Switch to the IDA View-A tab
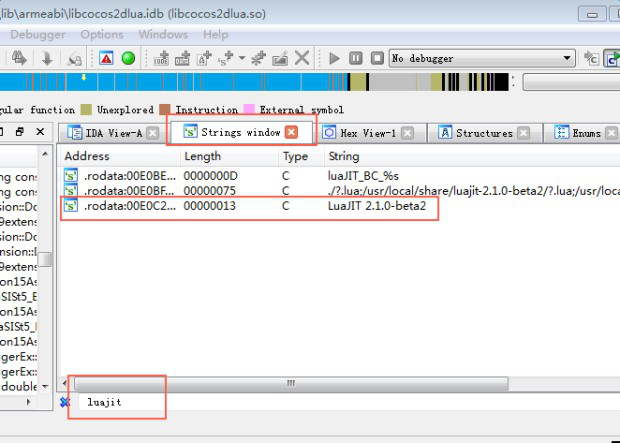 pyautogui.click(x=114, y=133)
